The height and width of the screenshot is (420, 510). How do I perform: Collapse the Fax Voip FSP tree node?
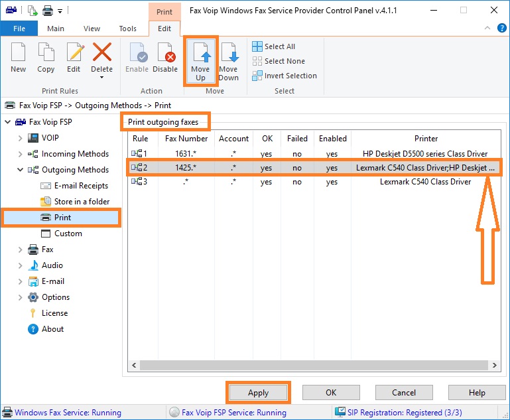pos(8,122)
